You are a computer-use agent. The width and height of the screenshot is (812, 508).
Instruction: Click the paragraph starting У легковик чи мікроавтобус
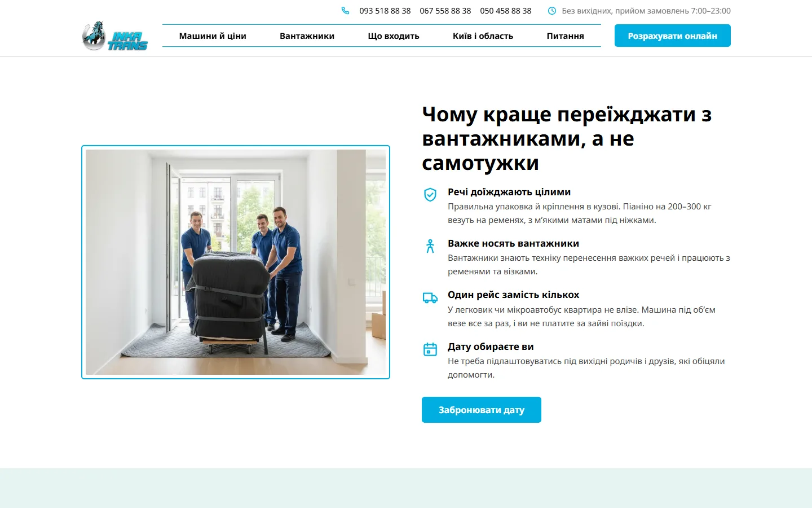[581, 317]
